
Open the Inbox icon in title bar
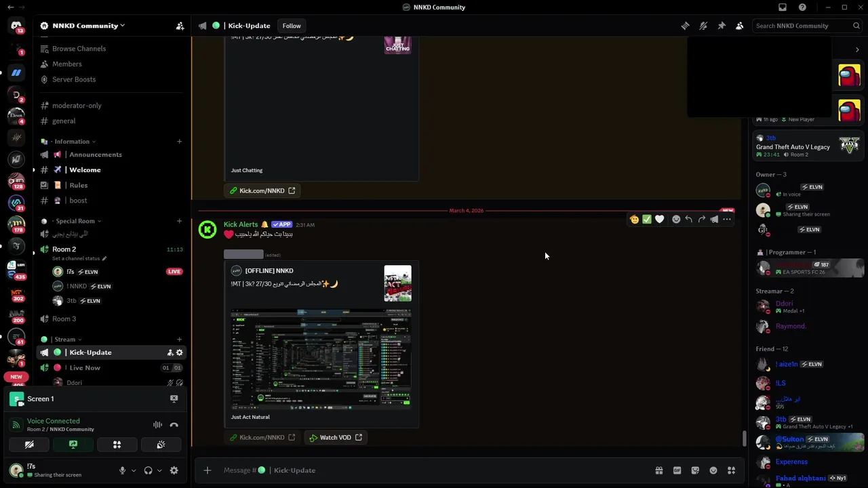tap(783, 7)
